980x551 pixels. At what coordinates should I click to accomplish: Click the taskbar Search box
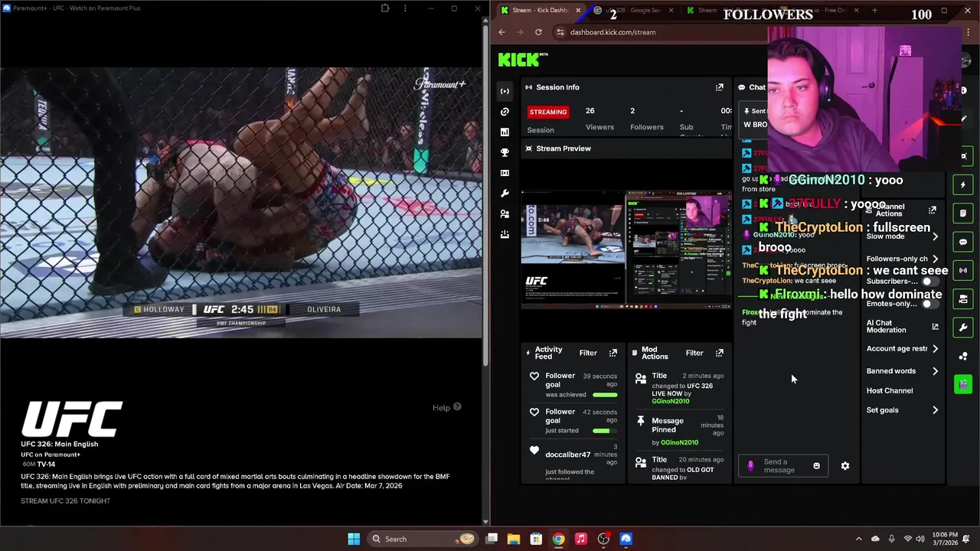point(423,539)
